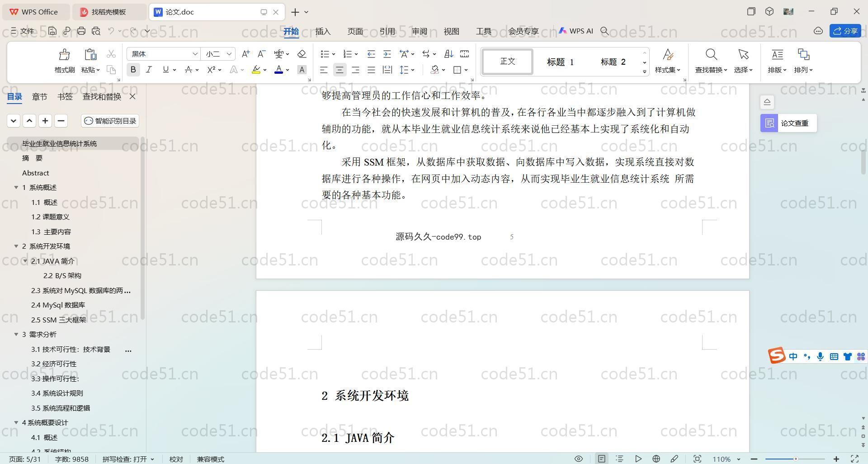Image resolution: width=868 pixels, height=464 pixels.
Task: Select '2.4 MySql 数据库' in outline
Action: 58,305
